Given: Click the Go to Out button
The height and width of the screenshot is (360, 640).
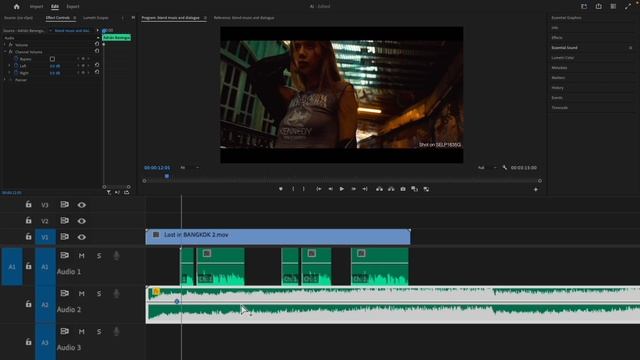Looking at the screenshot, I should (365, 189).
